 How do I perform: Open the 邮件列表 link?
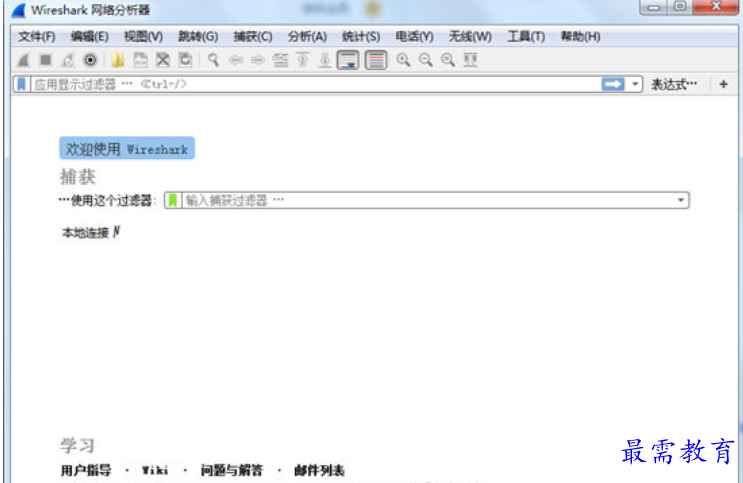(319, 470)
